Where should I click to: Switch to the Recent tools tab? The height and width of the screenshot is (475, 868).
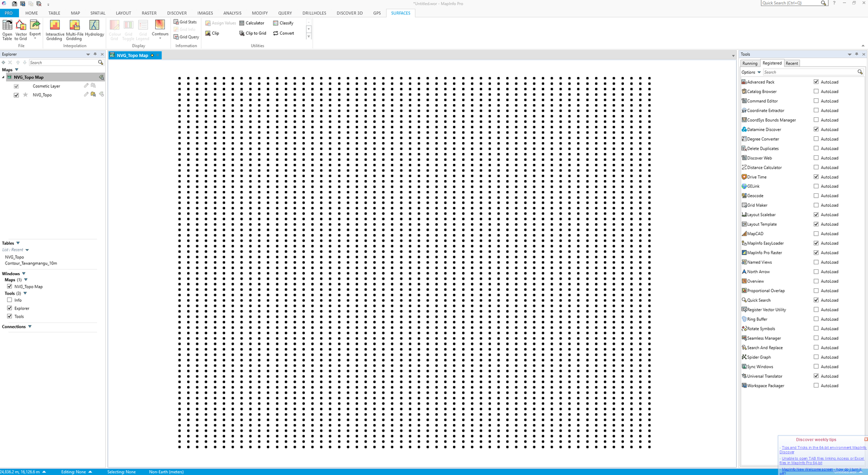792,64
